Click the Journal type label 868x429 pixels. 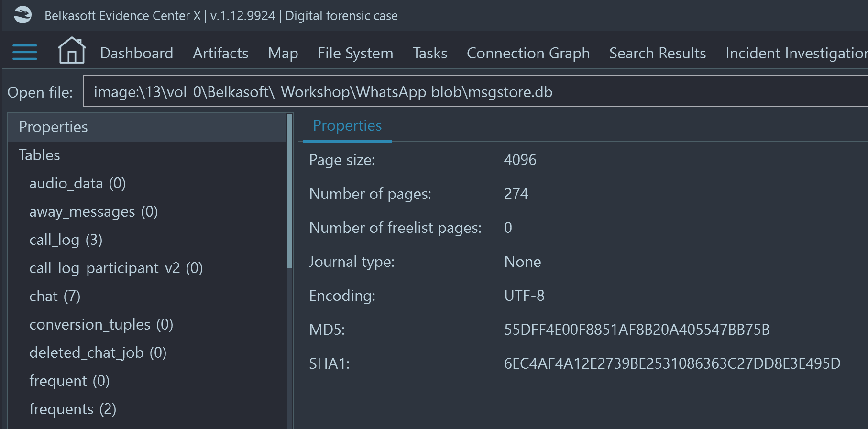352,262
